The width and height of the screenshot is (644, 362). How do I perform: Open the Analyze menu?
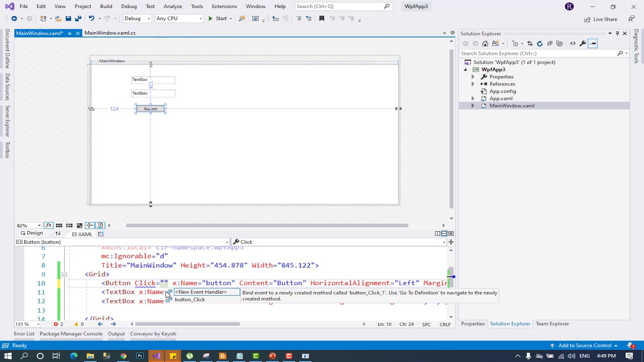pyautogui.click(x=173, y=6)
